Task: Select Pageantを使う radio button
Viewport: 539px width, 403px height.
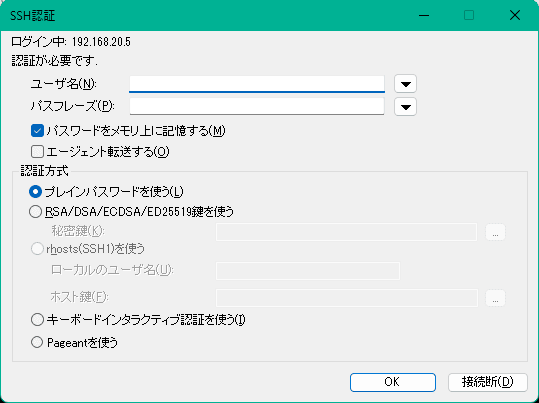Action: pos(37,342)
